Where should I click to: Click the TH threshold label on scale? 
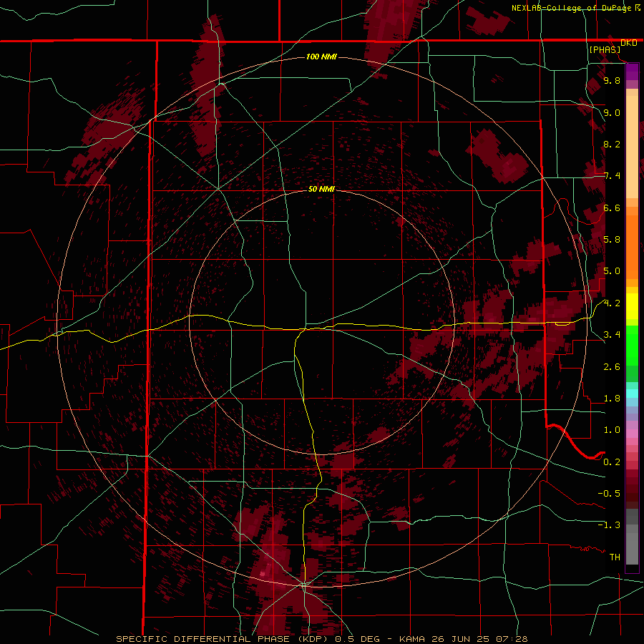pos(615,557)
